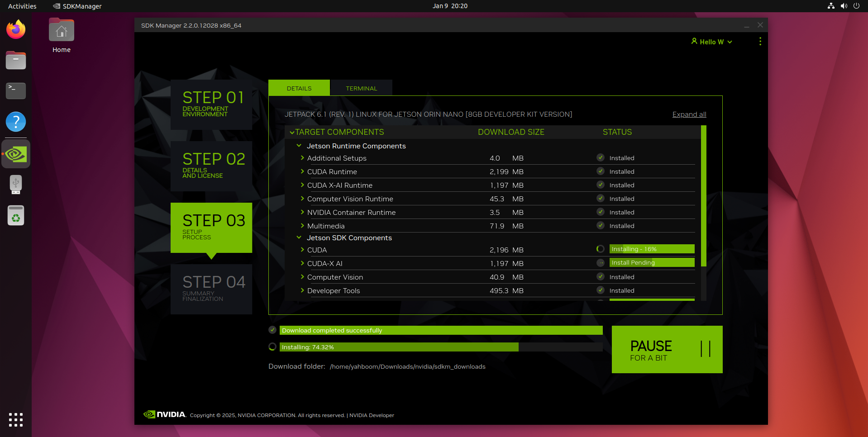Viewport: 868px width, 437px height.
Task: Switch to the Terminal tab
Action: point(361,88)
